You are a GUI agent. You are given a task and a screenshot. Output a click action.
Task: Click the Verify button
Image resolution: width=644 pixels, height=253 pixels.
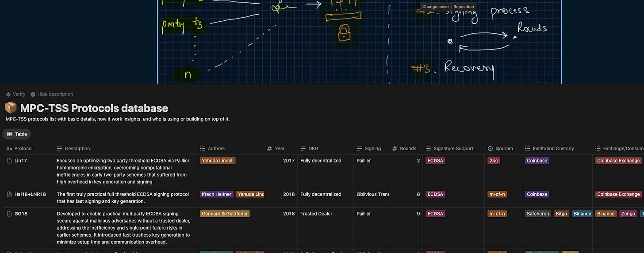click(15, 94)
